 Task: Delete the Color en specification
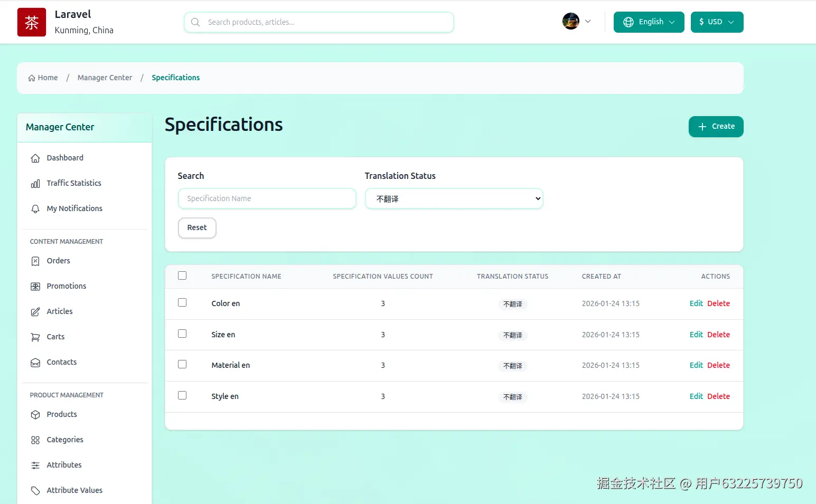718,303
